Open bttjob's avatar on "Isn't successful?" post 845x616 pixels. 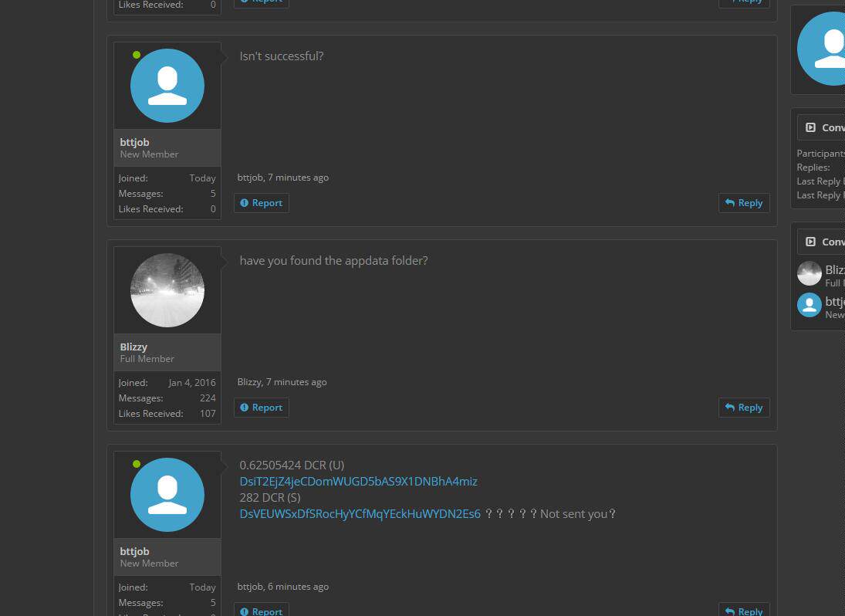(167, 86)
